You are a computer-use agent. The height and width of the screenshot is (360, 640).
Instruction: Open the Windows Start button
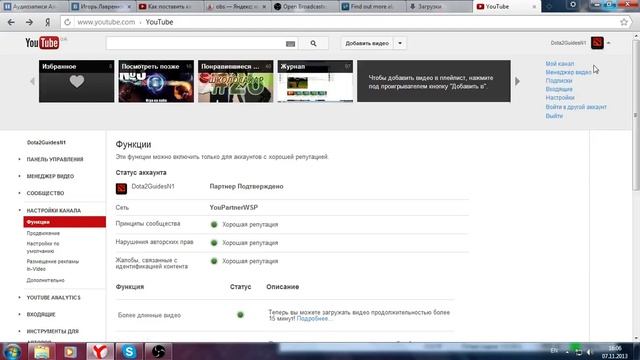coord(12,351)
